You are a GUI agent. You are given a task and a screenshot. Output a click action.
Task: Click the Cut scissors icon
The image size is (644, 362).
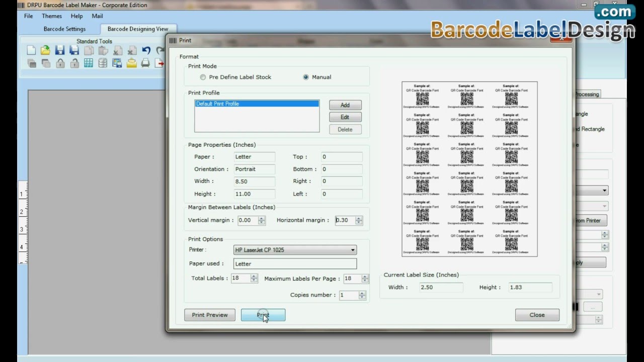tap(117, 50)
